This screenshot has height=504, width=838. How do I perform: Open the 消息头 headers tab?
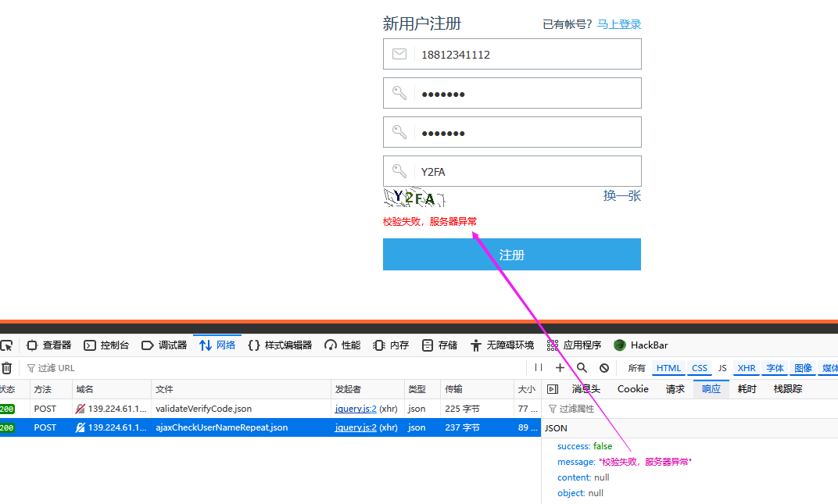586,389
